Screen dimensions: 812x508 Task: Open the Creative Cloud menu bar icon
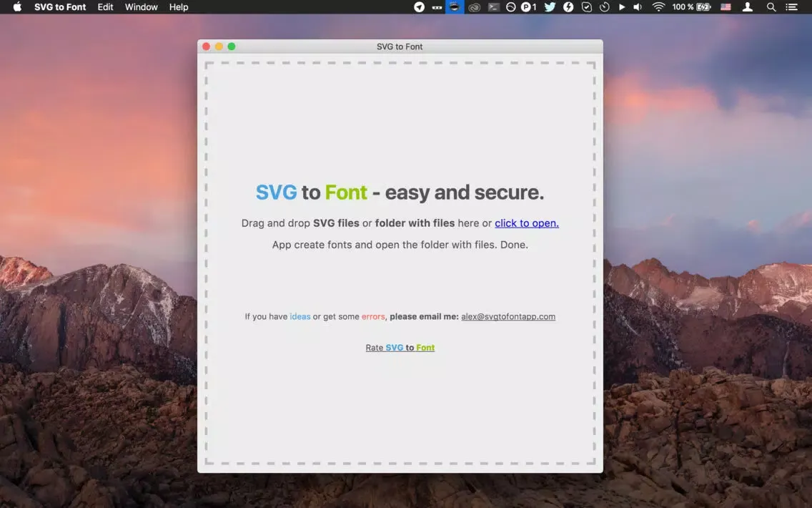pyautogui.click(x=475, y=7)
